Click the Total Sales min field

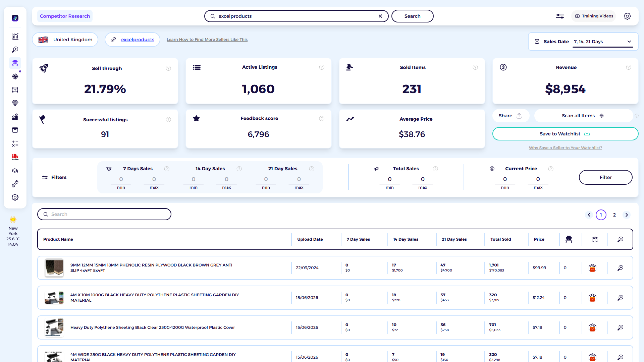(x=389, y=180)
